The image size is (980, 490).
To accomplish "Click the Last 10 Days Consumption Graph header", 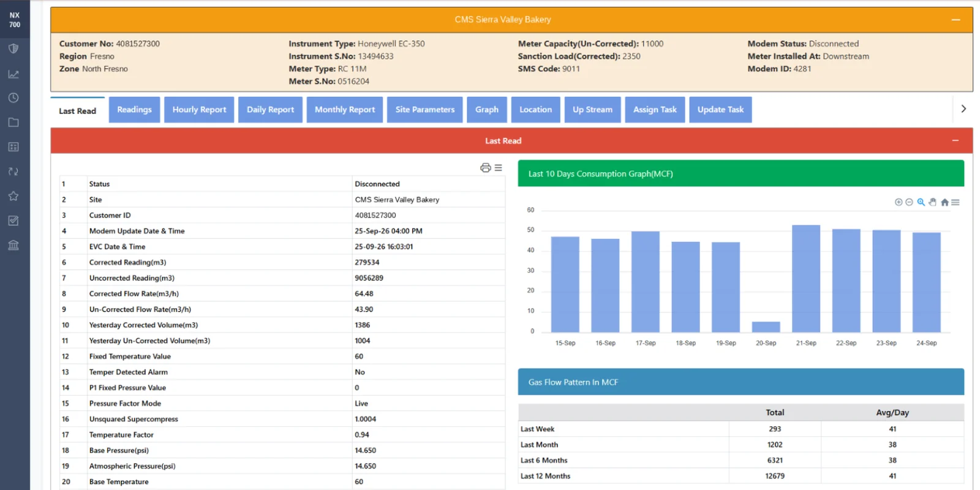I will pos(741,173).
